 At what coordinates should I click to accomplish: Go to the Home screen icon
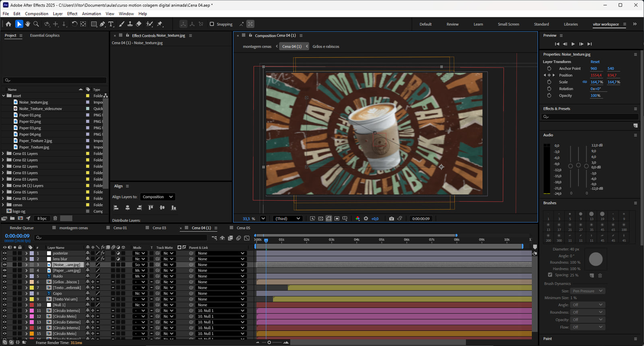pyautogui.click(x=8, y=24)
